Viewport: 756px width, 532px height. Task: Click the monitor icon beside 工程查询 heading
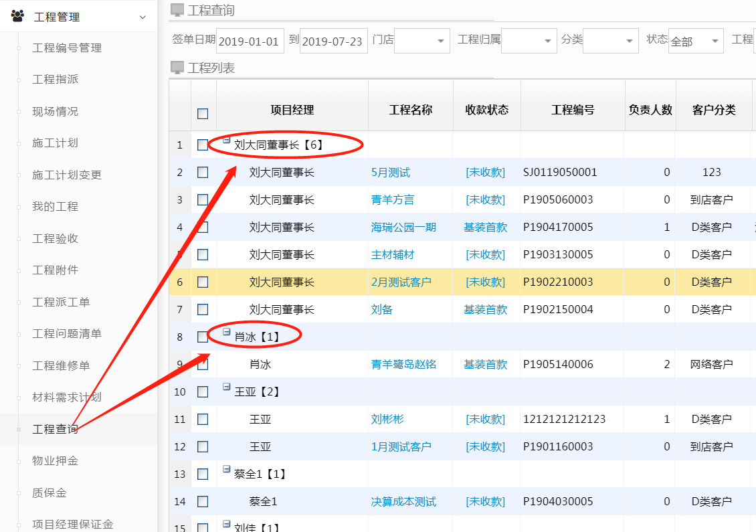177,10
